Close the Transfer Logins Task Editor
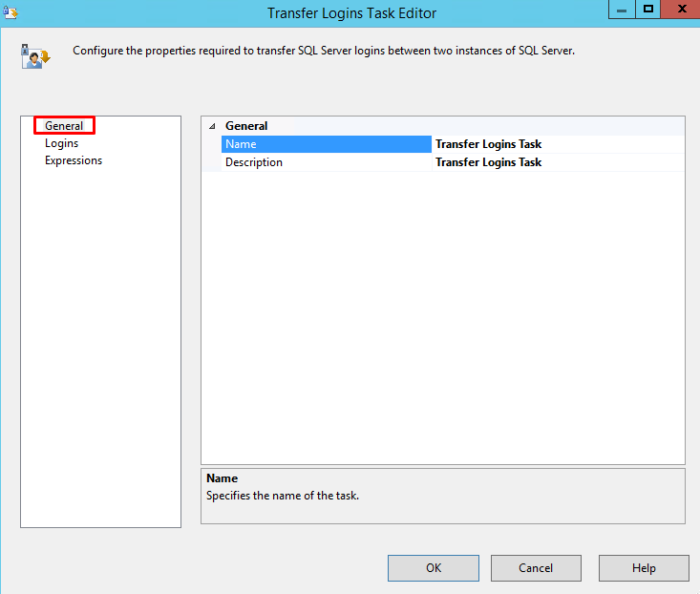Viewport: 700px width, 594px height. 682,10
